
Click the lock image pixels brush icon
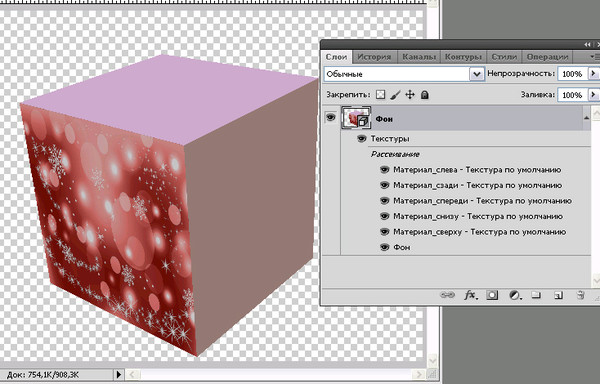click(x=395, y=94)
